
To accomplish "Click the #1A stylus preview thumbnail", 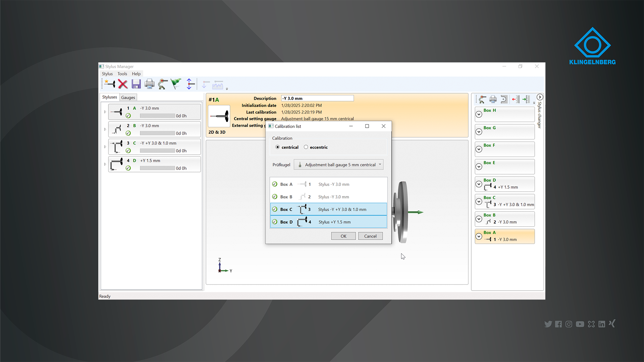I will tap(219, 116).
